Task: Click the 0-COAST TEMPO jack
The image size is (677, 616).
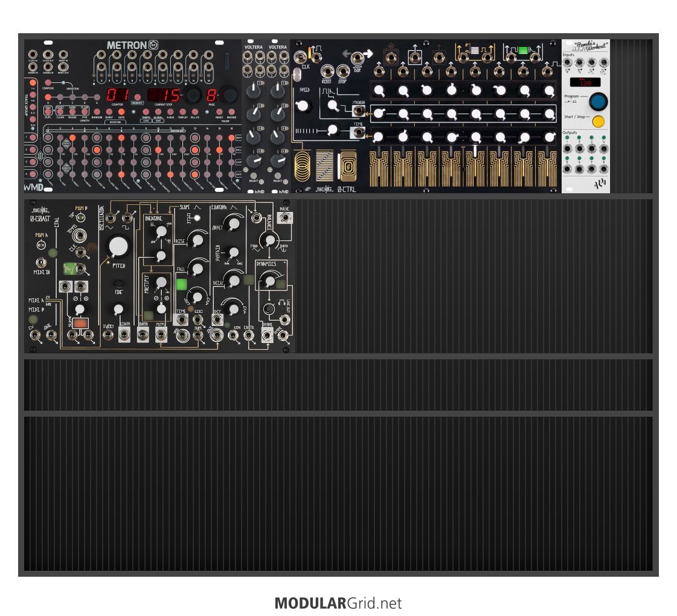Action: [x=80, y=236]
